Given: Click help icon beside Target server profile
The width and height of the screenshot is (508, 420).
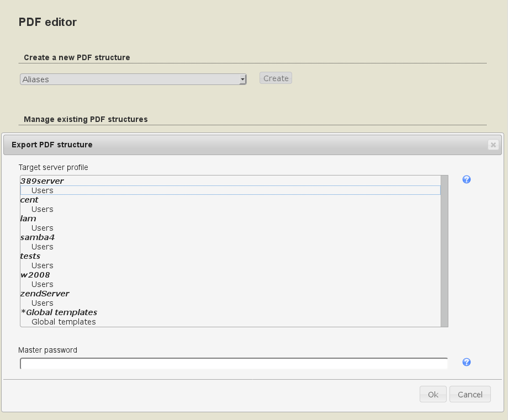Looking at the screenshot, I should (467, 179).
